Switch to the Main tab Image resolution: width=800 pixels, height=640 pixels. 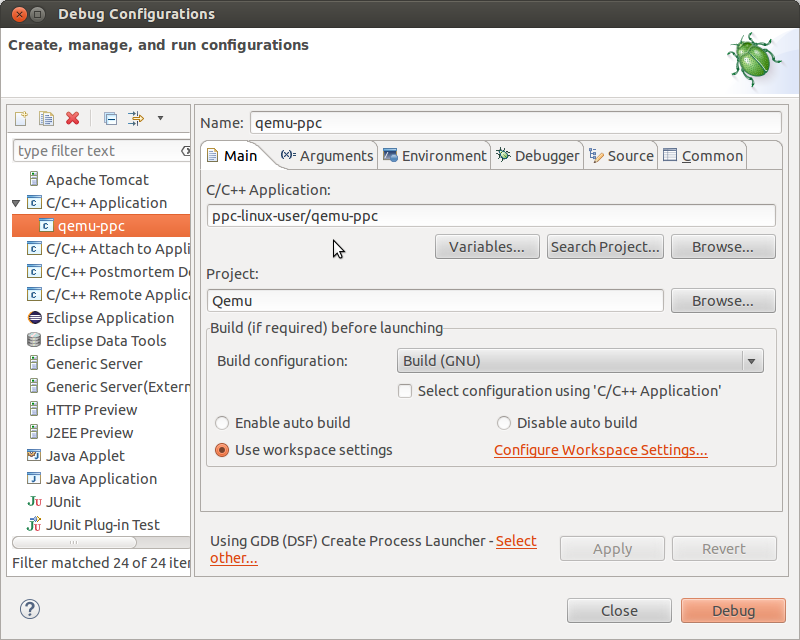(x=232, y=156)
